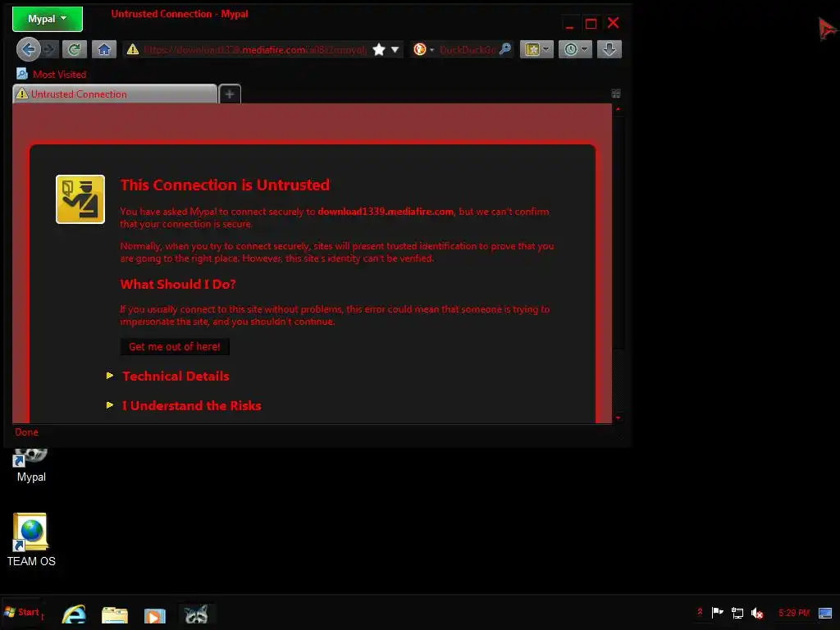Click the Show desktop button in tray
Image resolution: width=840 pixels, height=630 pixels.
click(825, 613)
